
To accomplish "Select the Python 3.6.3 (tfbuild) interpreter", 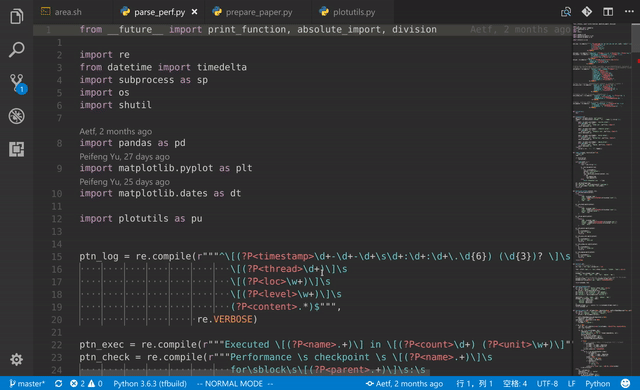I will pos(150,383).
